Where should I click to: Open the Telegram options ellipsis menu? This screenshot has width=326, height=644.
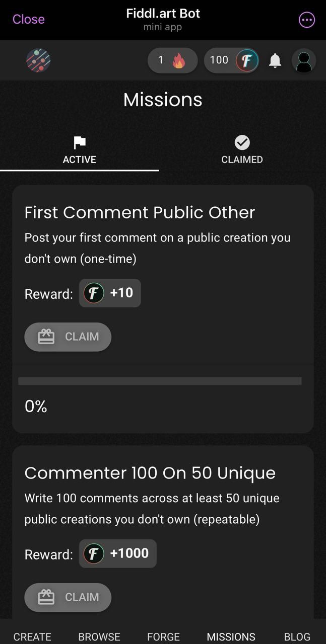[x=306, y=20]
